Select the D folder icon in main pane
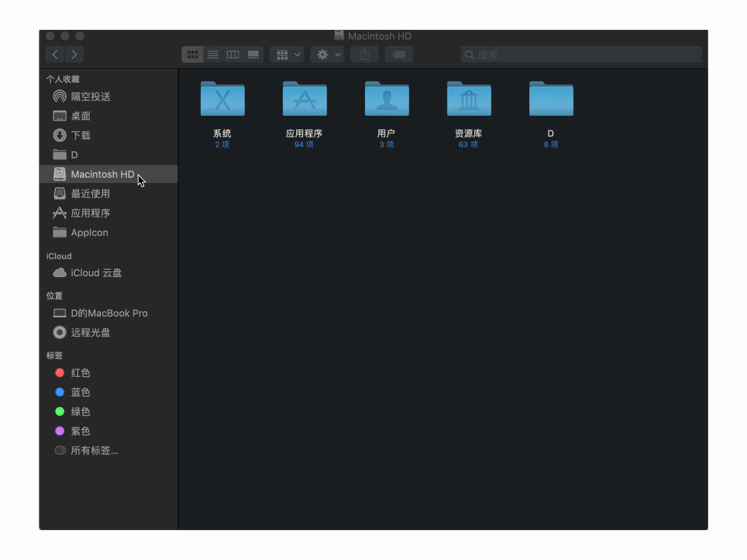 (551, 99)
